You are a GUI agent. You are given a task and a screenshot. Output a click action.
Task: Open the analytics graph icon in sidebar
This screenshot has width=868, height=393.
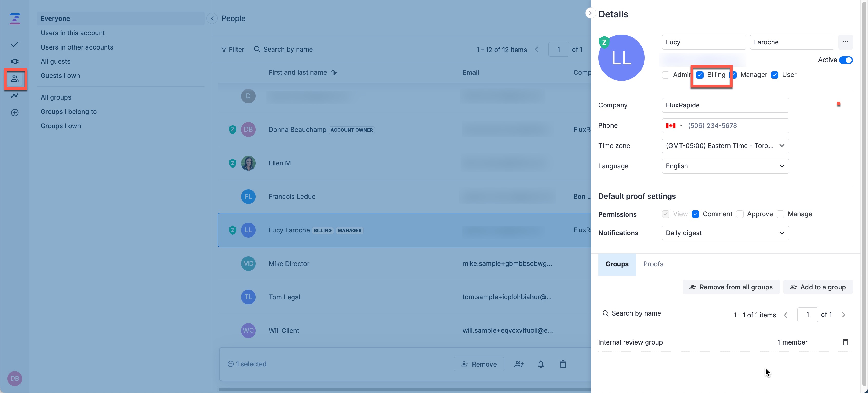[x=14, y=96]
